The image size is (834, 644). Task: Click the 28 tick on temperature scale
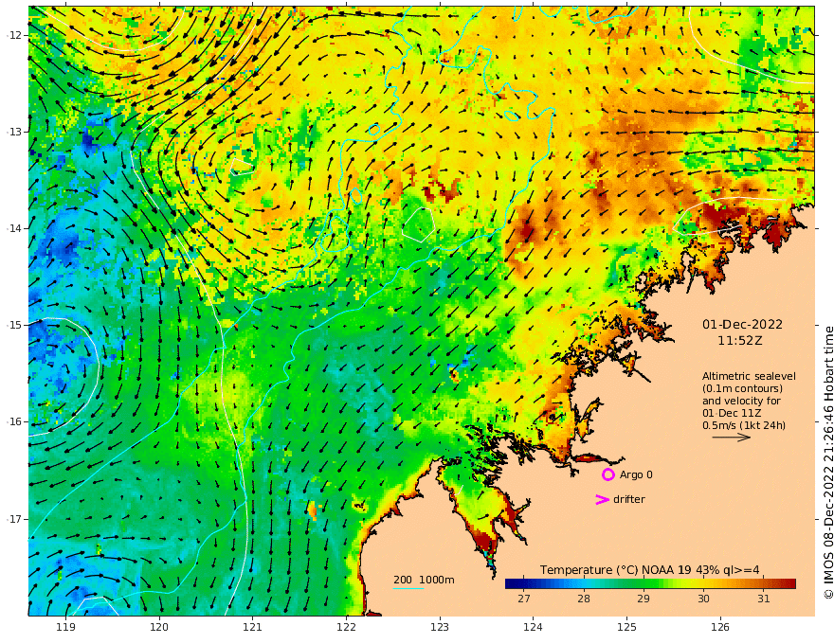pos(584,599)
